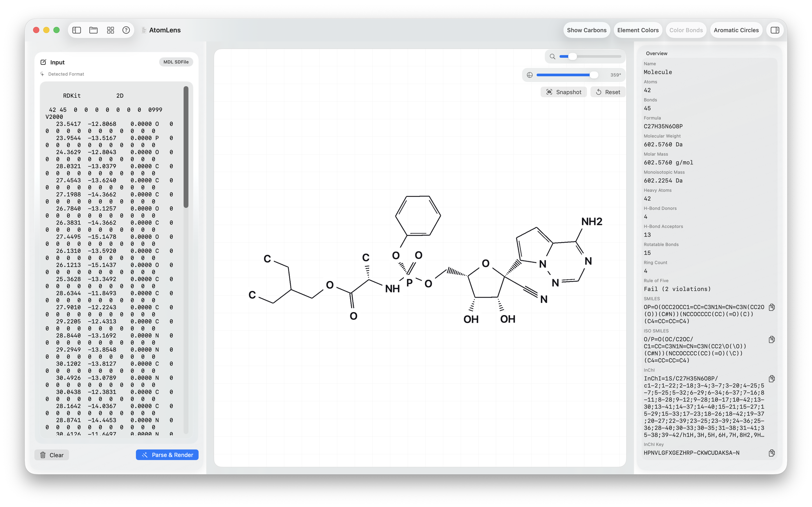The width and height of the screenshot is (812, 507).
Task: Click Parse & Render button
Action: (167, 455)
